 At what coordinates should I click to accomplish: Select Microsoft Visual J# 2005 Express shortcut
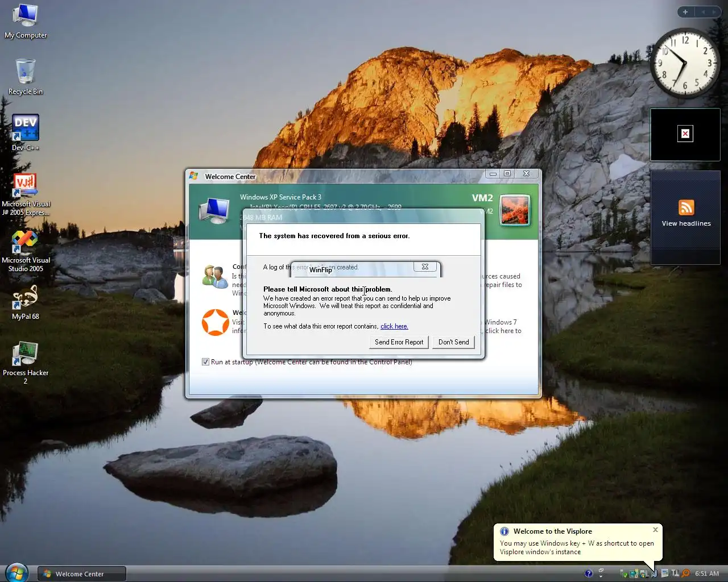pyautogui.click(x=26, y=194)
